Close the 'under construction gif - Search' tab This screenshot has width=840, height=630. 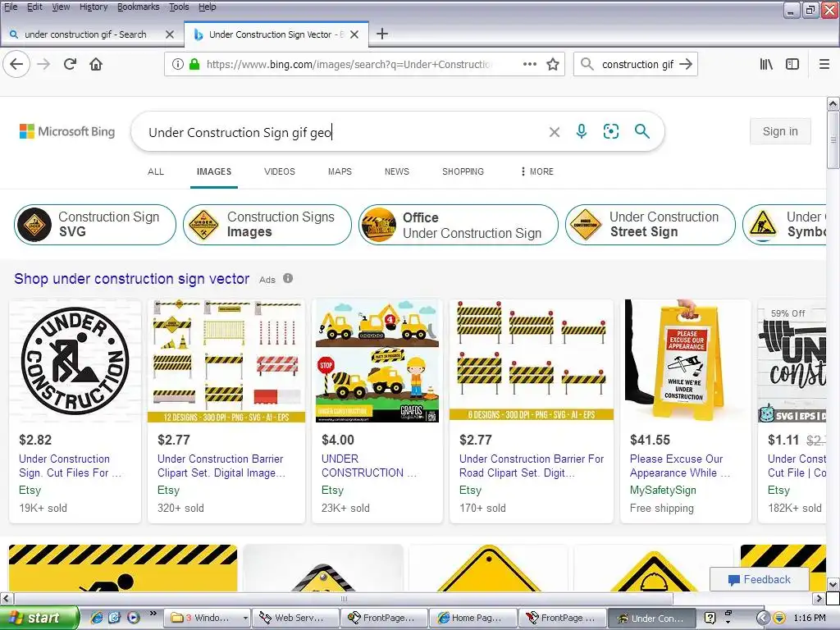170,34
